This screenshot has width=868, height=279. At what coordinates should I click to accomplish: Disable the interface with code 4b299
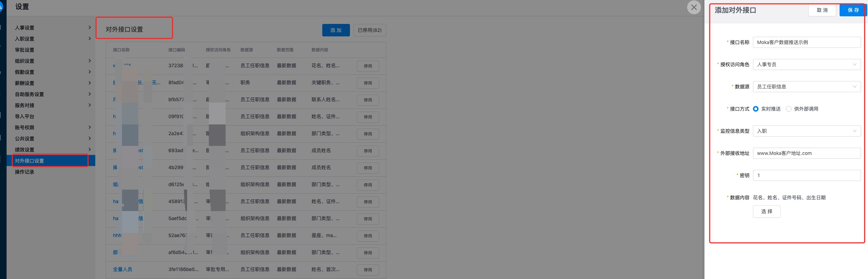click(368, 168)
